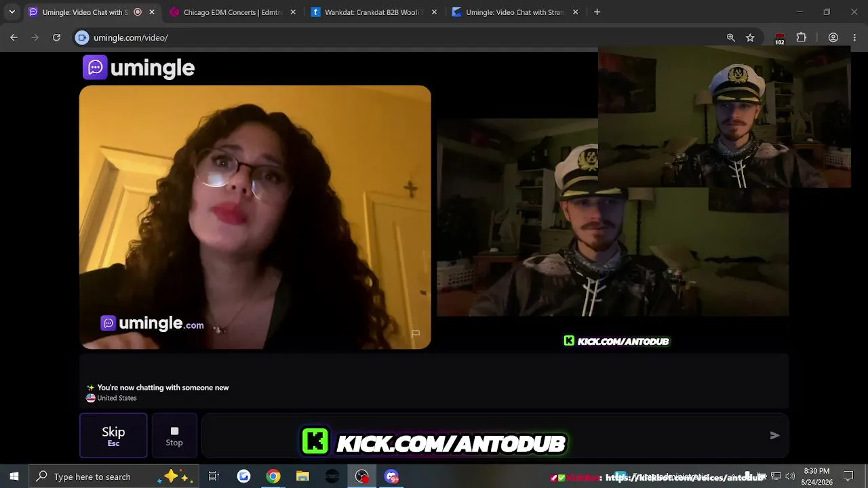Open the Chrome profile menu

[x=833, y=37]
